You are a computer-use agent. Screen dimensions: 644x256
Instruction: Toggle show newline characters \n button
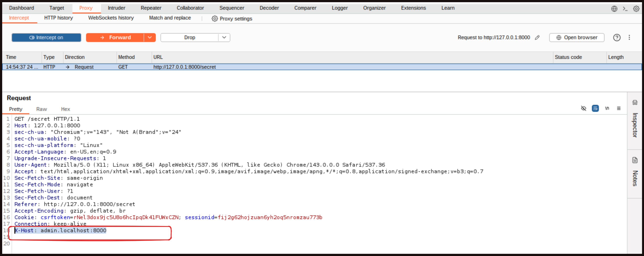pyautogui.click(x=607, y=108)
